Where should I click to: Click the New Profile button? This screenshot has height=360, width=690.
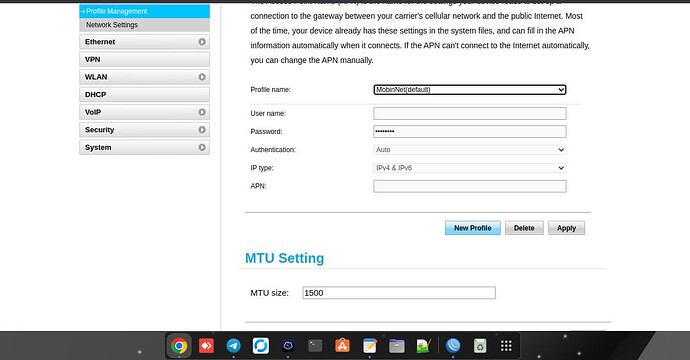click(x=473, y=228)
